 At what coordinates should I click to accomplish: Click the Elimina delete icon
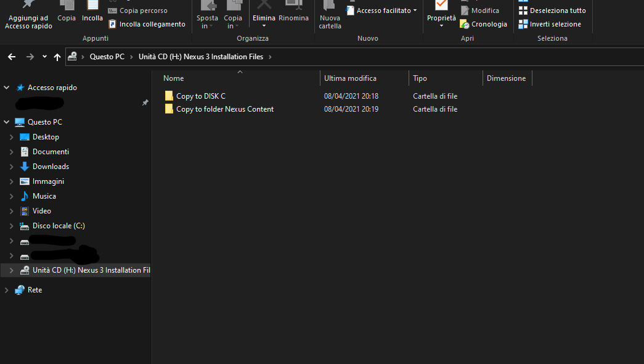pyautogui.click(x=264, y=6)
